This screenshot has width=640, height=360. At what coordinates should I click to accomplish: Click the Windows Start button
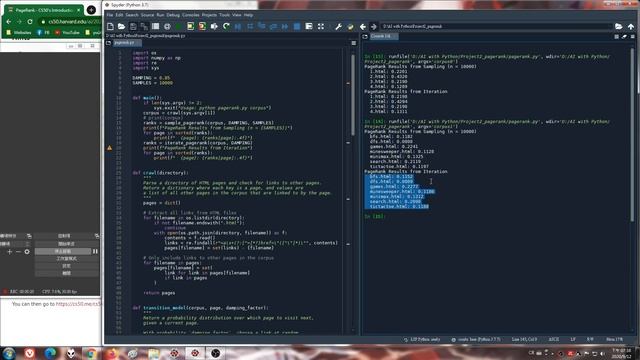point(9,353)
